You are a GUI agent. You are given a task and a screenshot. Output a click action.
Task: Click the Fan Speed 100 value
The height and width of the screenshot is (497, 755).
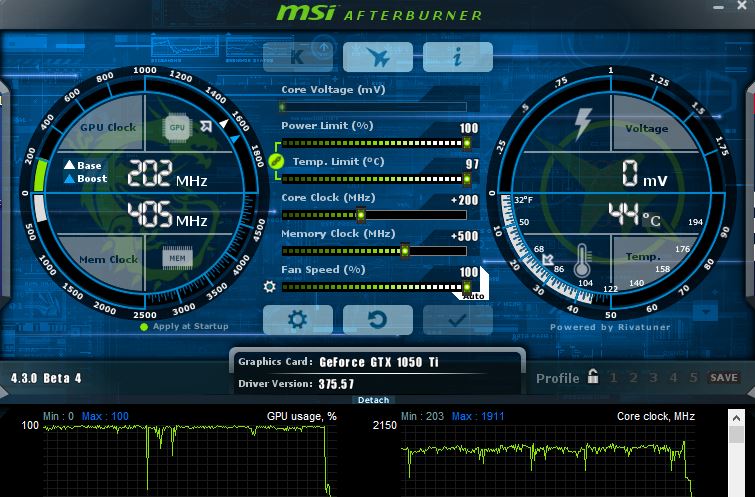point(469,272)
